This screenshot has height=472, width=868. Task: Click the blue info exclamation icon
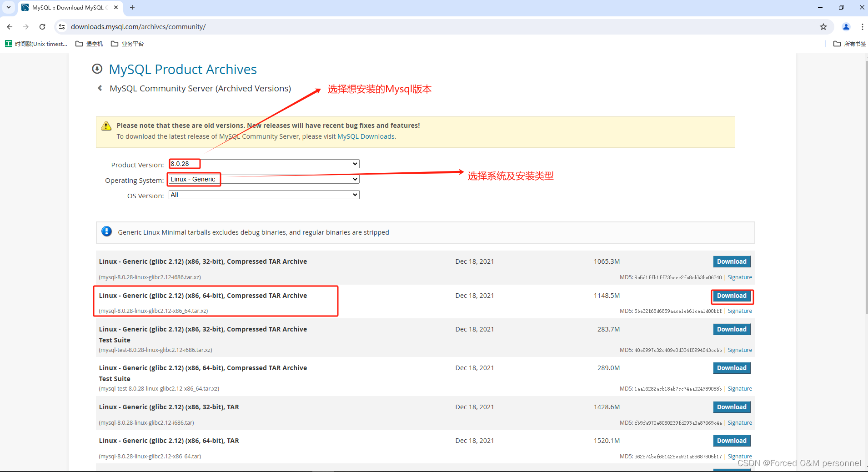(x=106, y=231)
